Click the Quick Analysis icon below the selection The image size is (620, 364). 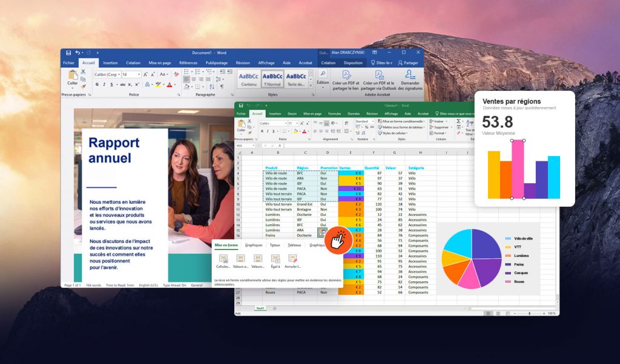[x=323, y=233]
